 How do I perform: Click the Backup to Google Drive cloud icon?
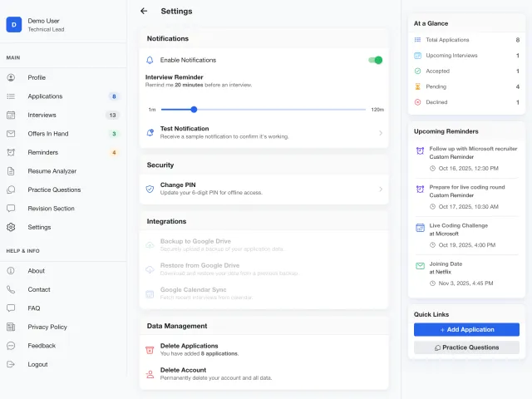pos(150,245)
